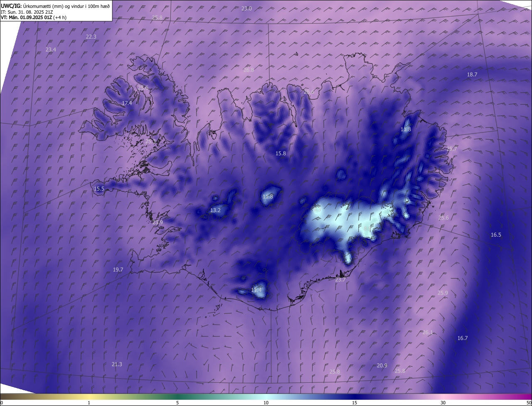
Task: Click the 25.3 value label
Action: click(x=151, y=141)
